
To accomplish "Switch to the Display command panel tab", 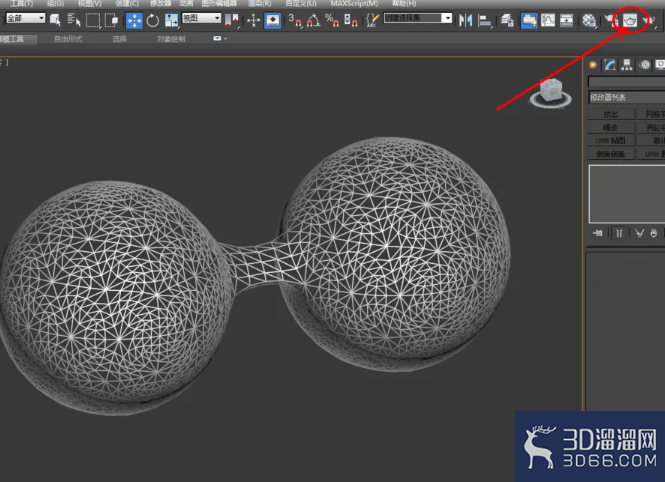I will coord(660,65).
